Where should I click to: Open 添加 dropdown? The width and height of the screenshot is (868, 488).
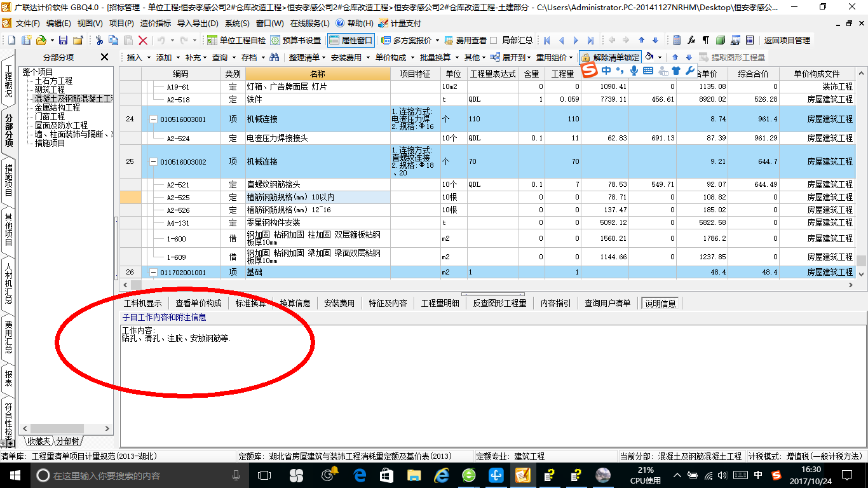tap(168, 57)
